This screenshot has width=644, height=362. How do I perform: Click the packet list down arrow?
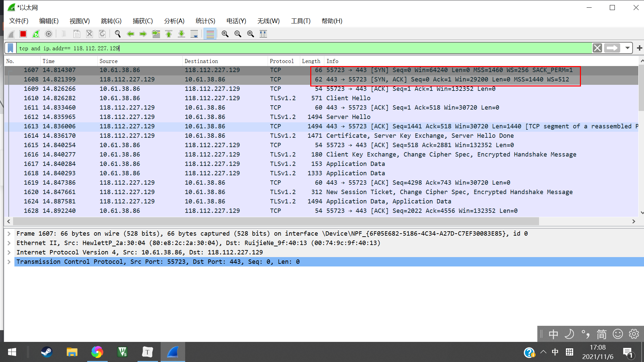(642, 213)
